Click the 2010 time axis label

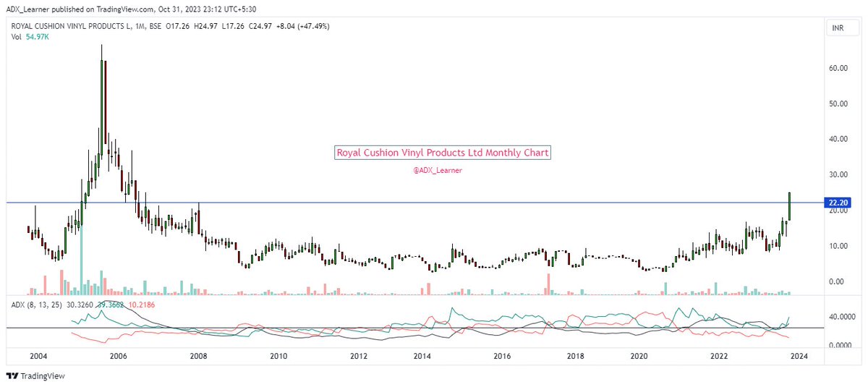[278, 357]
